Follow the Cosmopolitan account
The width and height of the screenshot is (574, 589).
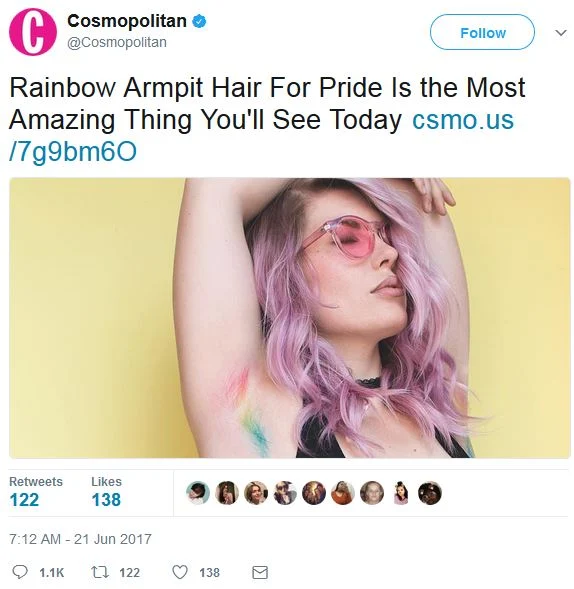482,32
